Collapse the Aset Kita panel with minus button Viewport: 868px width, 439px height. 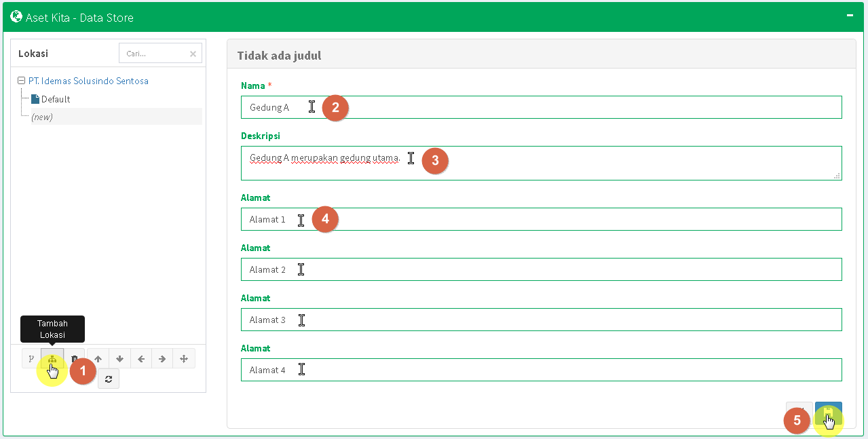pos(849,15)
